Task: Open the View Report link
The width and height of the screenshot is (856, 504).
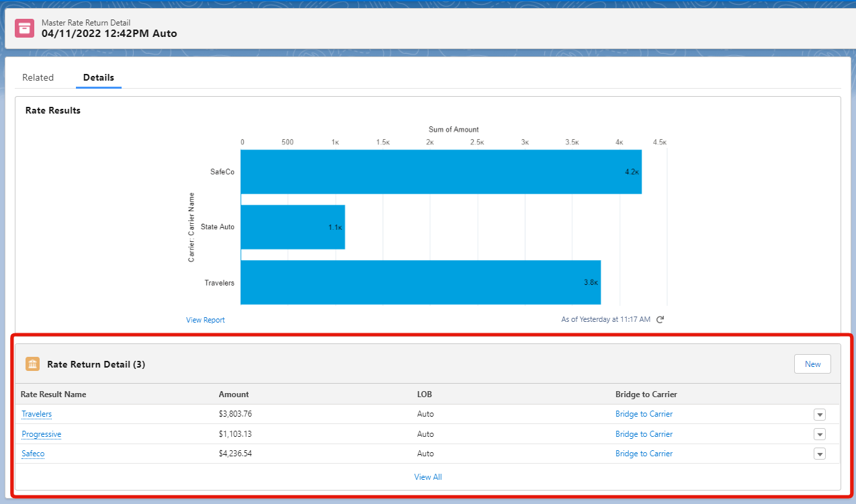Action: (x=205, y=320)
